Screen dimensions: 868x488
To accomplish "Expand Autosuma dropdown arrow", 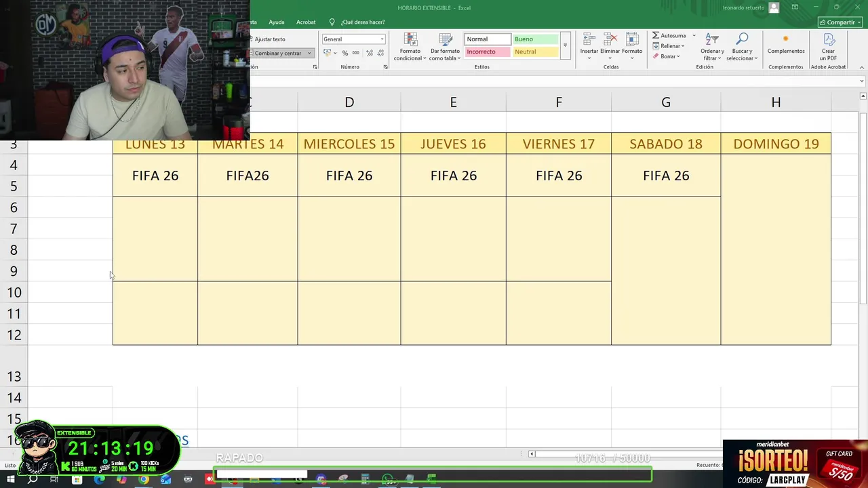I will click(694, 35).
